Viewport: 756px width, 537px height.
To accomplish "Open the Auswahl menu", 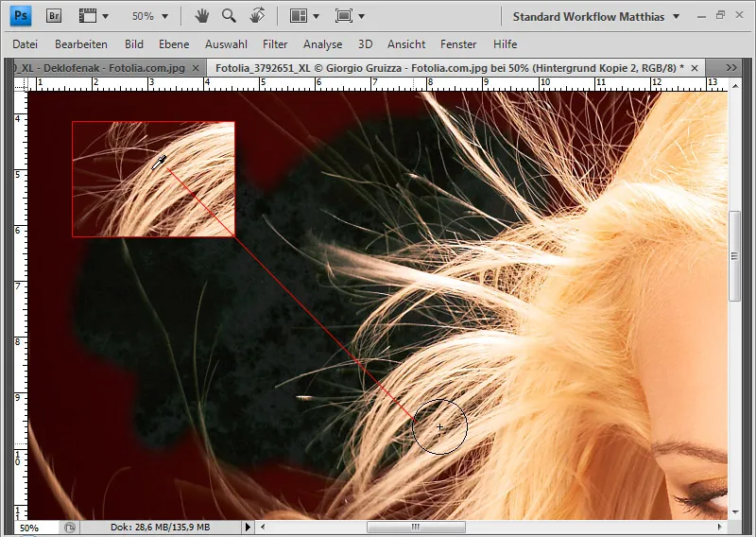I will pos(226,44).
